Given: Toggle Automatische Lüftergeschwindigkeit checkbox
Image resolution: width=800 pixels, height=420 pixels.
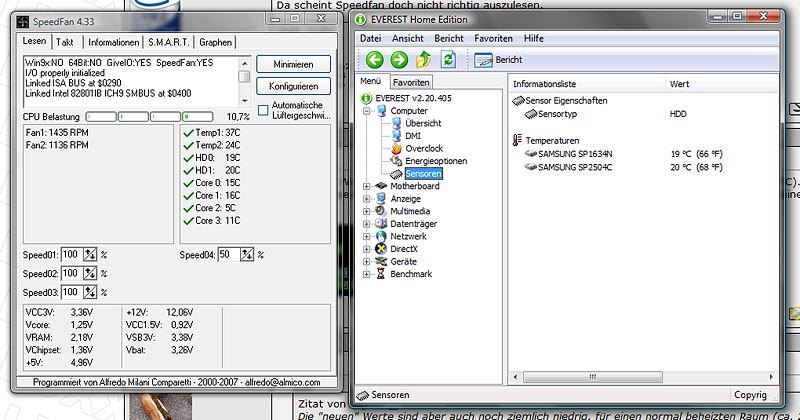Looking at the screenshot, I should pyautogui.click(x=263, y=110).
